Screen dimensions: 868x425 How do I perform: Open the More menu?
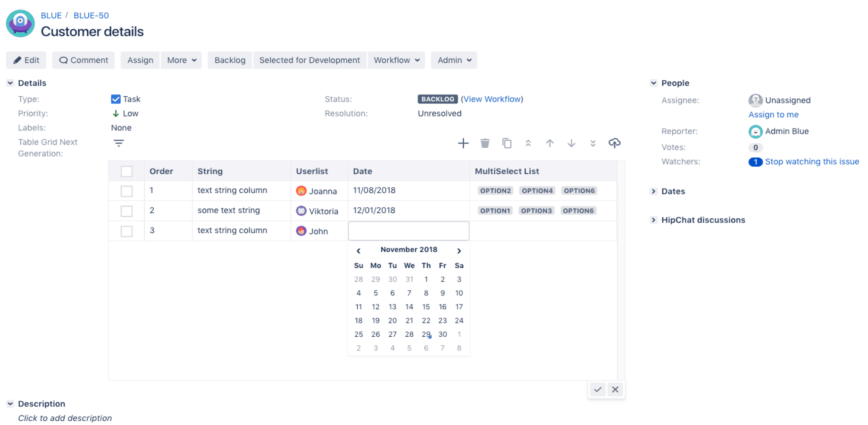pyautogui.click(x=181, y=60)
